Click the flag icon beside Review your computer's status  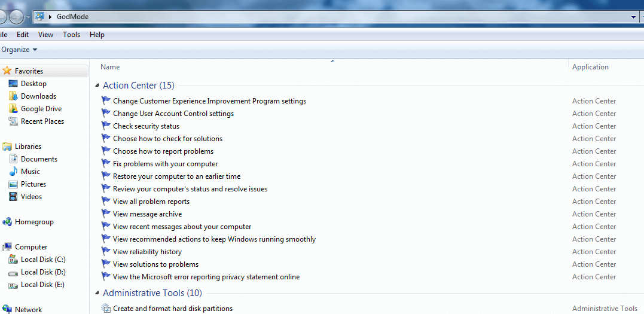coord(106,188)
